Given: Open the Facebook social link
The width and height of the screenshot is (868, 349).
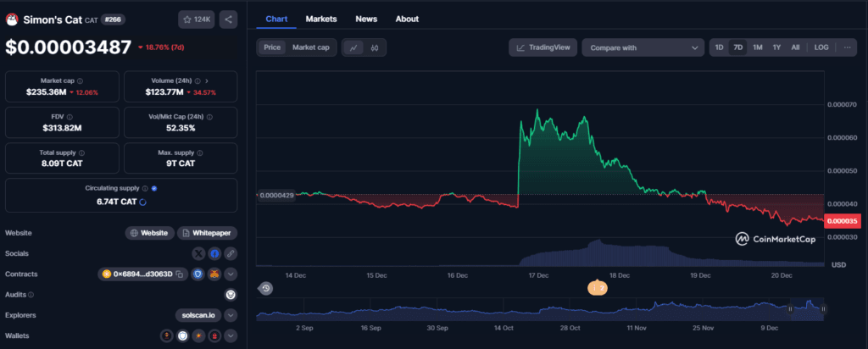Looking at the screenshot, I should click(x=214, y=254).
